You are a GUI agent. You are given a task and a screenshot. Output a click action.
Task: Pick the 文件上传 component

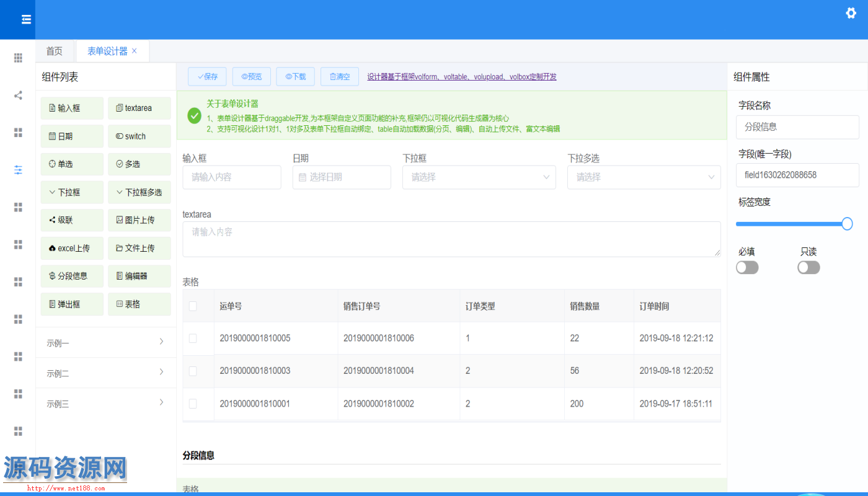click(139, 248)
